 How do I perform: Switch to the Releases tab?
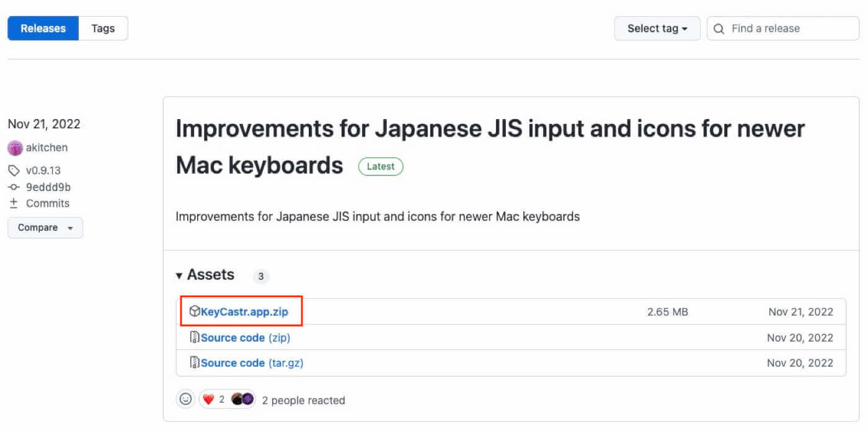coord(43,29)
